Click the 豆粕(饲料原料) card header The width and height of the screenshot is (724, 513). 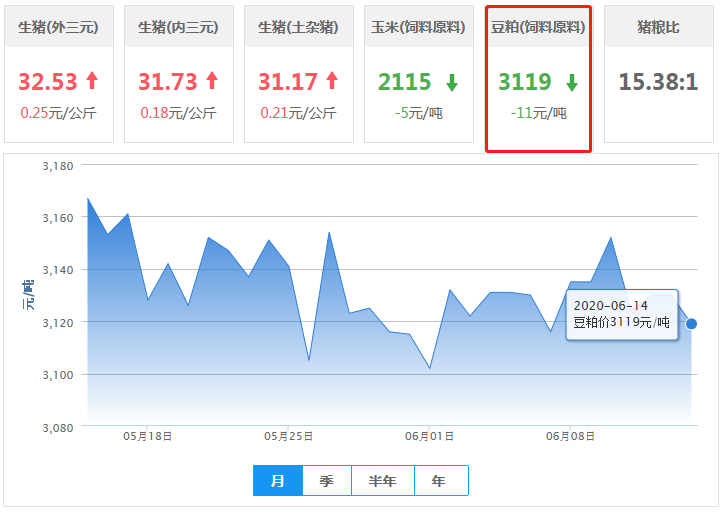[x=538, y=27]
